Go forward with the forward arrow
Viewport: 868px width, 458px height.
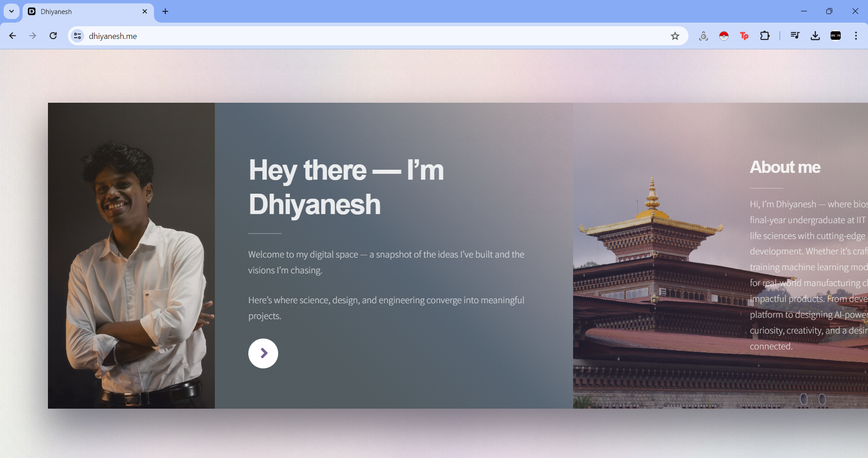[33, 36]
